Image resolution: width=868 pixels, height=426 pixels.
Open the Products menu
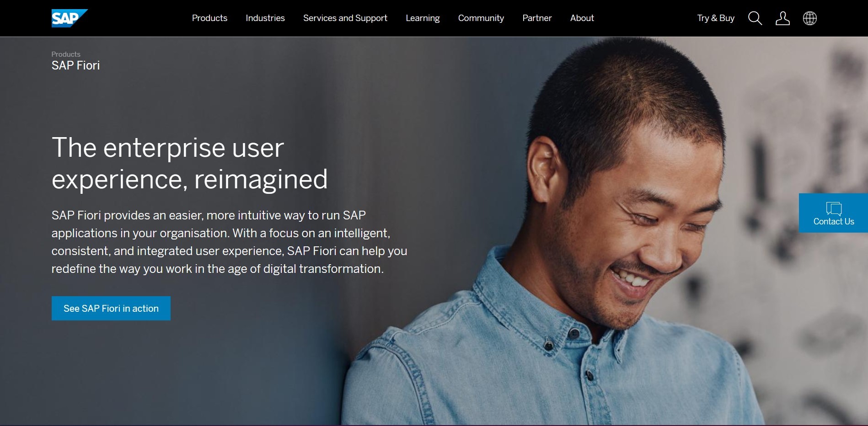tap(209, 18)
